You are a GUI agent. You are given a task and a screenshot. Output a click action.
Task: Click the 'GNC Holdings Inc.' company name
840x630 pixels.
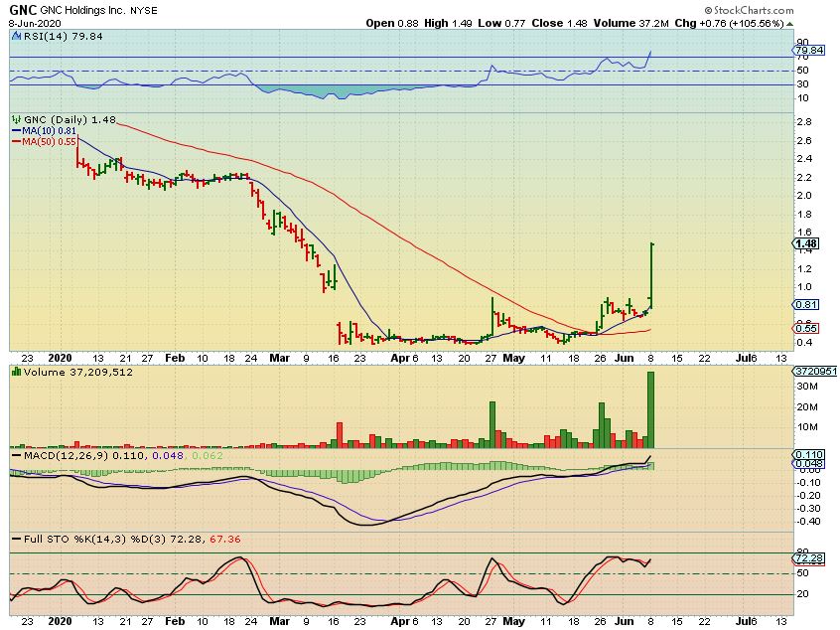coord(82,10)
